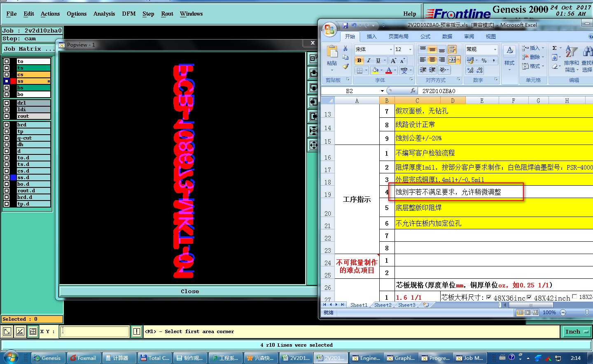Toggle Bold formatting in Excel ribbon

coord(359,61)
